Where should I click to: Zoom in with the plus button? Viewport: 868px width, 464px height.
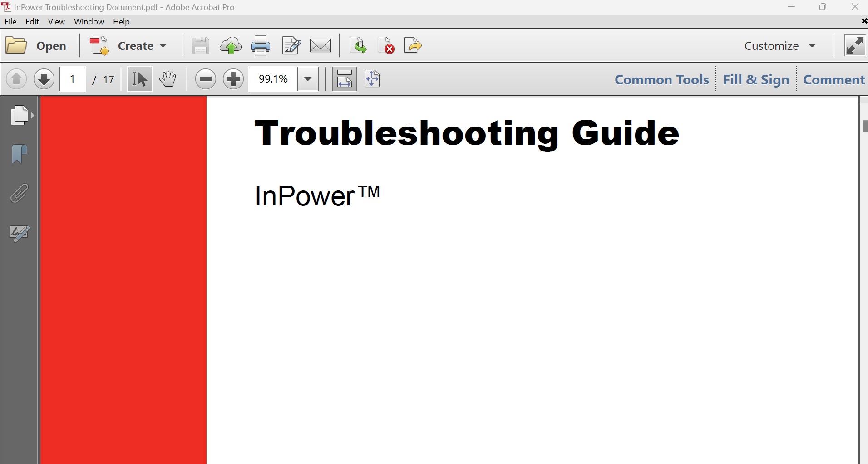click(233, 79)
